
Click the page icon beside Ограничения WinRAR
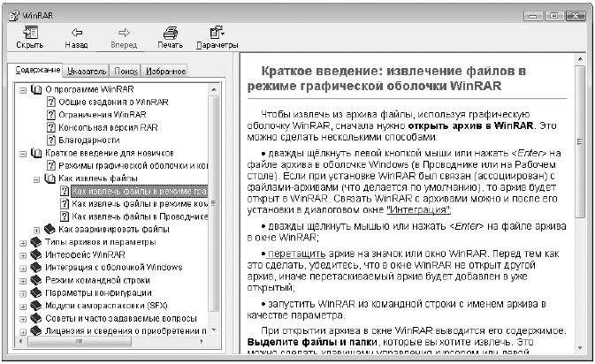[50, 115]
